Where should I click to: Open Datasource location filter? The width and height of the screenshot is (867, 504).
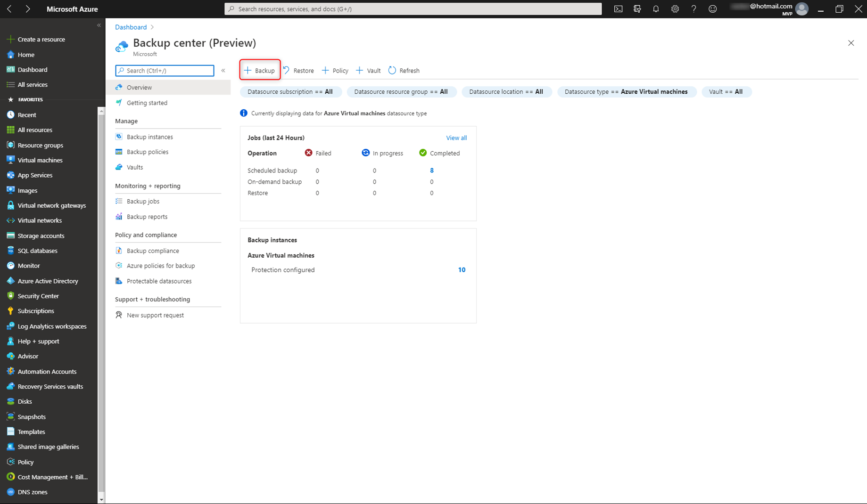[506, 92]
